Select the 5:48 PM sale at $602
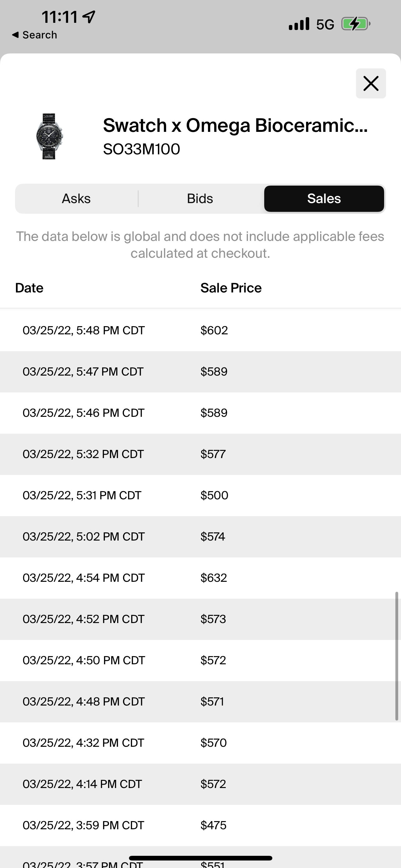The height and width of the screenshot is (868, 401). click(x=200, y=330)
